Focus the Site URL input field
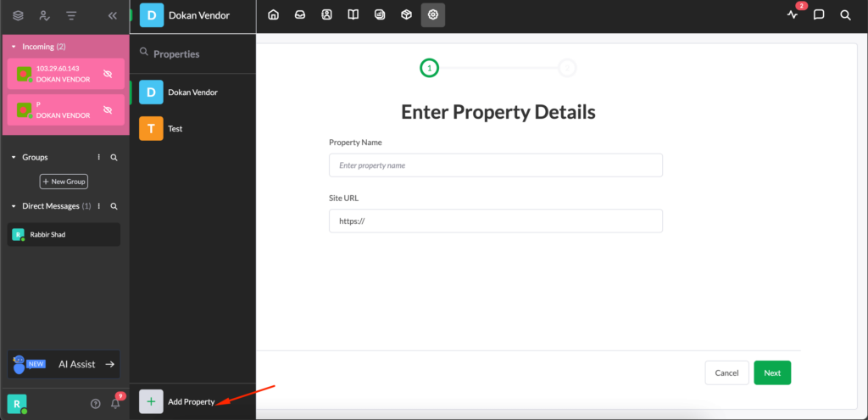Screen dimensions: 868x420 [495, 221]
